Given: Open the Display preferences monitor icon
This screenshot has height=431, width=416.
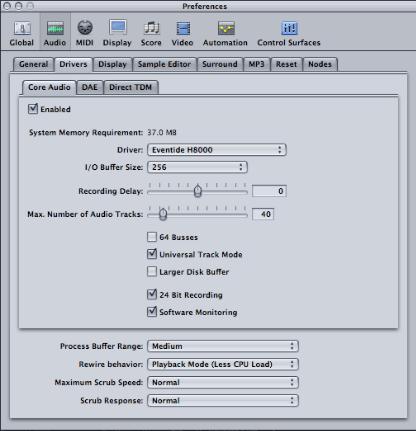Looking at the screenshot, I should coord(118,27).
